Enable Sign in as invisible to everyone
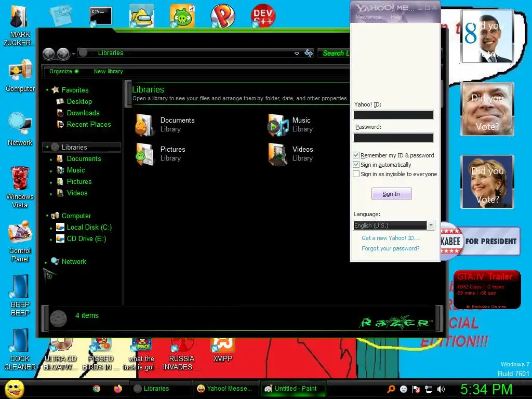The height and width of the screenshot is (399, 532). click(x=356, y=174)
